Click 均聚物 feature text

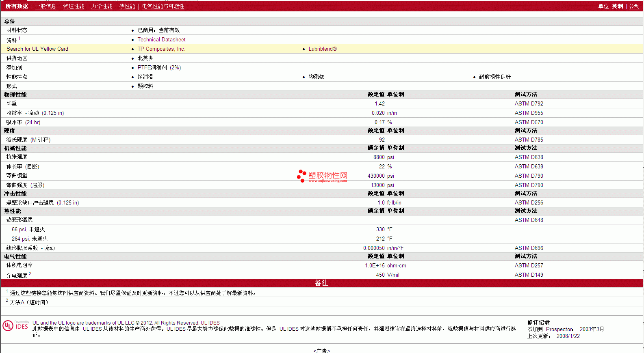[317, 77]
